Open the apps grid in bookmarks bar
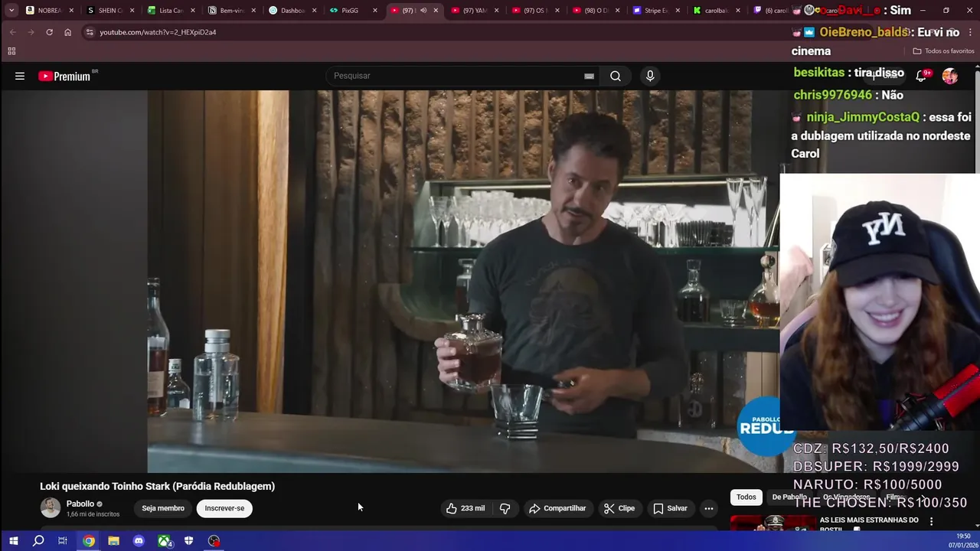The image size is (980, 551). coord(11,51)
